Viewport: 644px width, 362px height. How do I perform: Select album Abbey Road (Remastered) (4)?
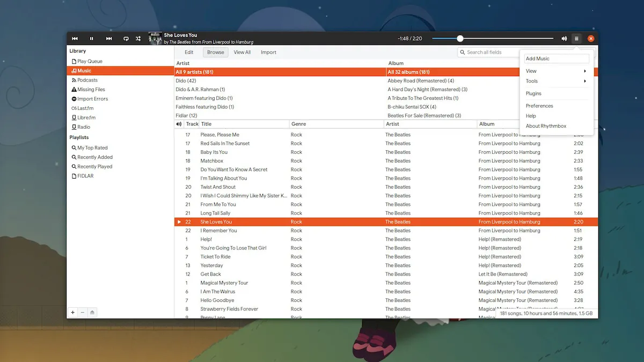coord(453,80)
